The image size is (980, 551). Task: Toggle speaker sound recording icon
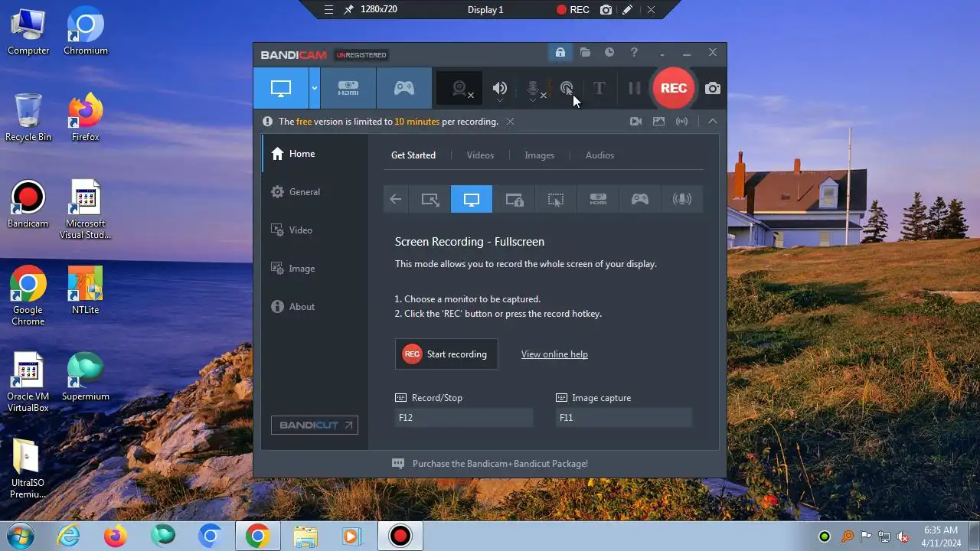click(x=500, y=89)
